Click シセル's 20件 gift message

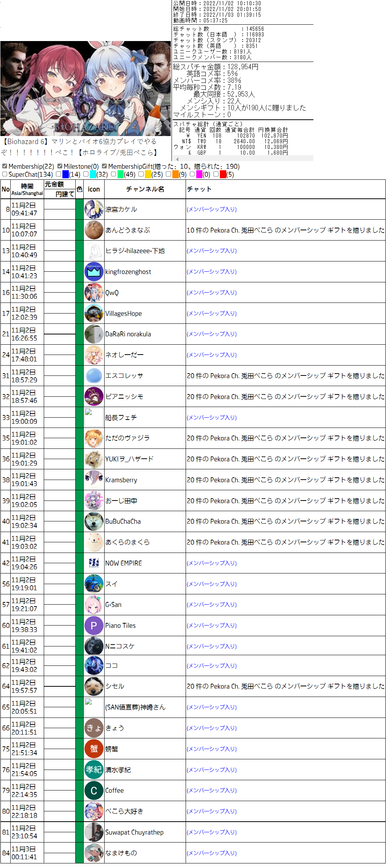[x=286, y=686]
